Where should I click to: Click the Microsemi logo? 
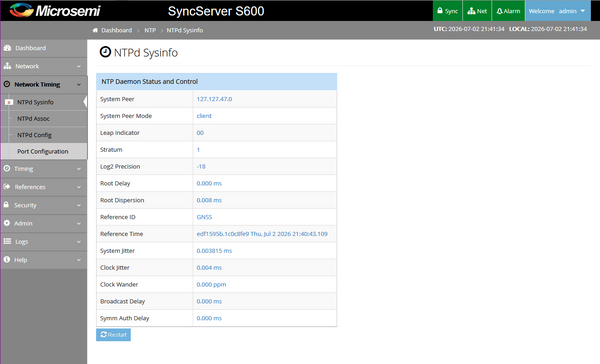coord(55,10)
